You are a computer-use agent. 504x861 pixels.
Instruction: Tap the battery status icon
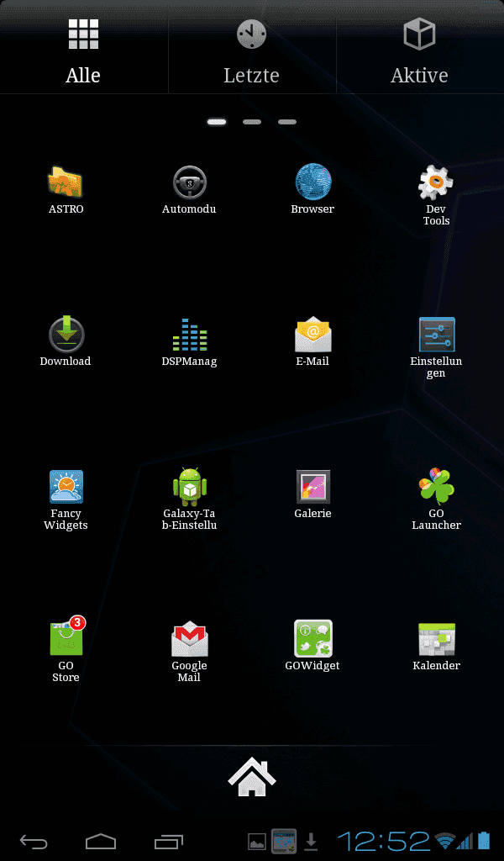tap(484, 841)
